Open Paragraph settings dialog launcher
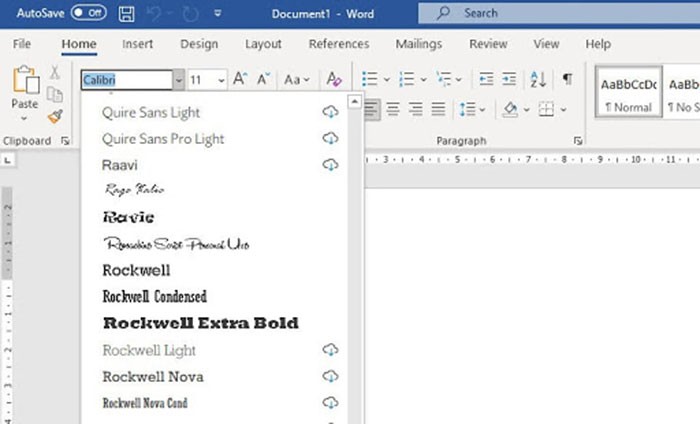 tap(578, 141)
